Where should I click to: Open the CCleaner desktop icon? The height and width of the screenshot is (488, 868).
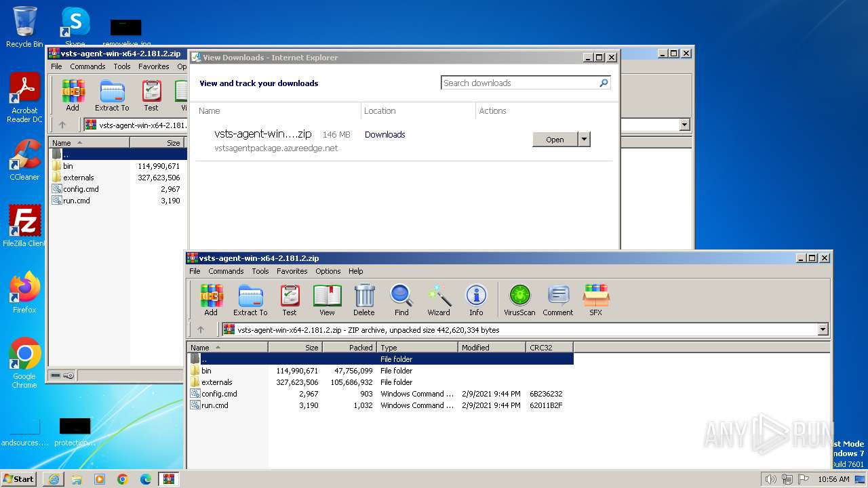point(24,160)
